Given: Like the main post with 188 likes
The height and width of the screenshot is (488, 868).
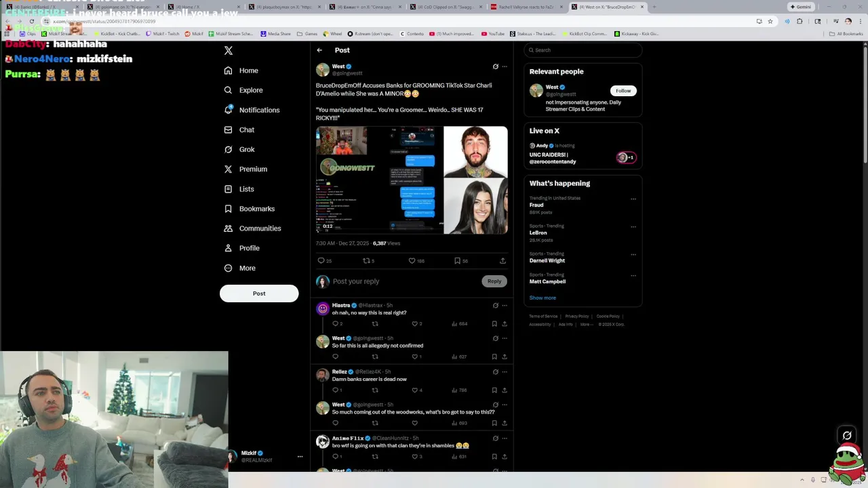Looking at the screenshot, I should [x=412, y=260].
